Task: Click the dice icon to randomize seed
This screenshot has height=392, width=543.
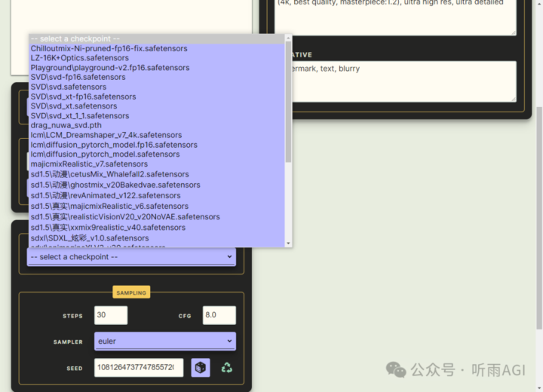Action: pyautogui.click(x=200, y=367)
